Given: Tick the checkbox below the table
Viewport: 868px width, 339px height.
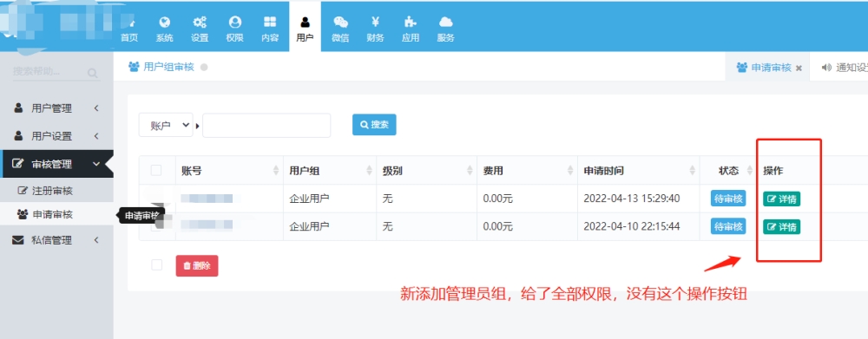Looking at the screenshot, I should (x=156, y=265).
